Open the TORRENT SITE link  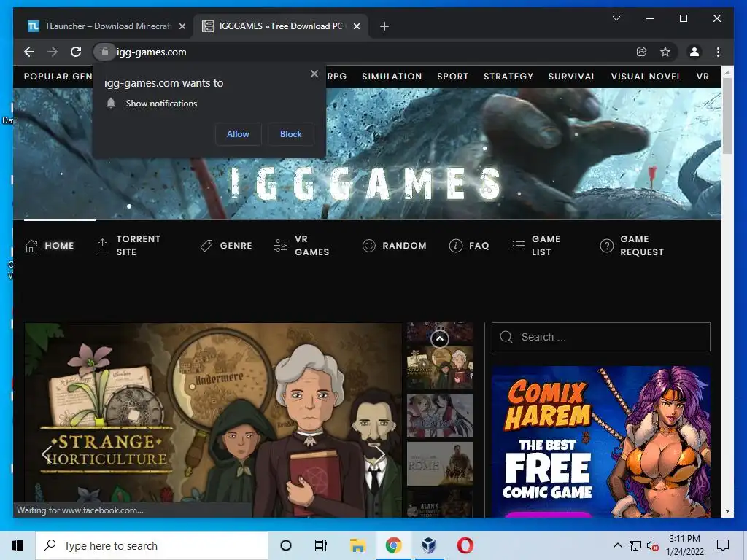point(138,245)
